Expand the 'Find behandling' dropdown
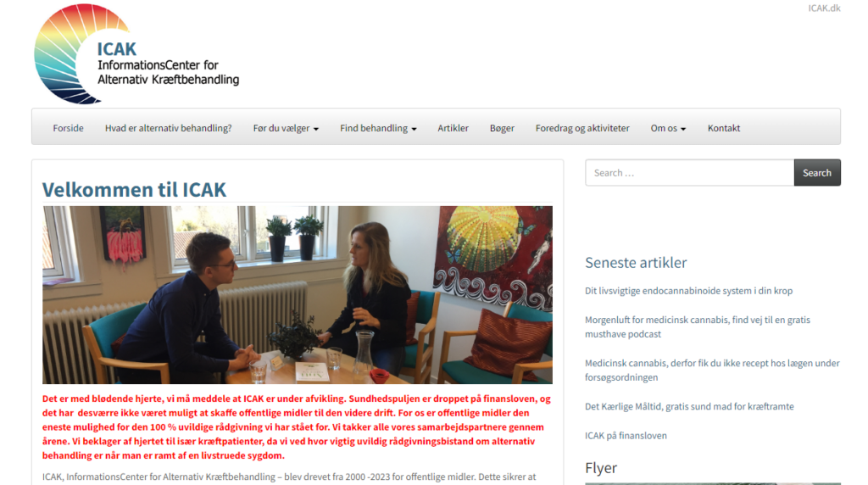The image size is (868, 485). coord(378,128)
